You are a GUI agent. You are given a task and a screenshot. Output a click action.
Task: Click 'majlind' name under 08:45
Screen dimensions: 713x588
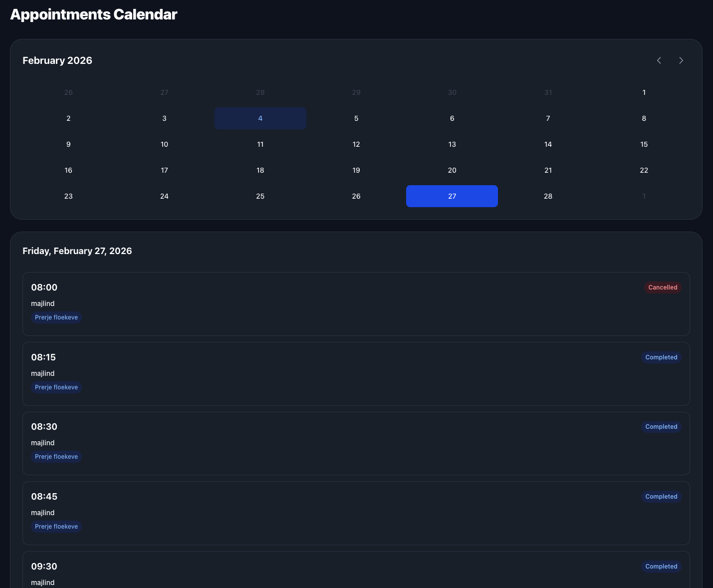click(x=43, y=513)
